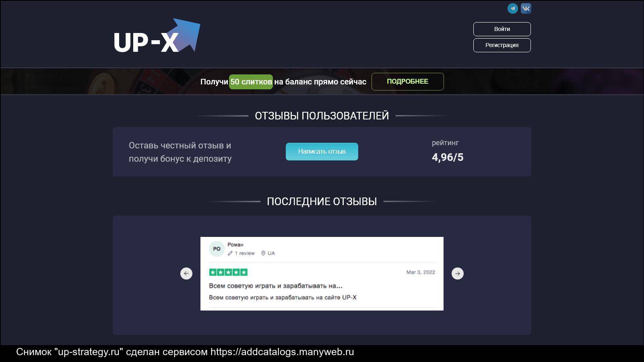
Task: Click the ПОДРОБНЕЕ button in banner
Action: point(407,82)
